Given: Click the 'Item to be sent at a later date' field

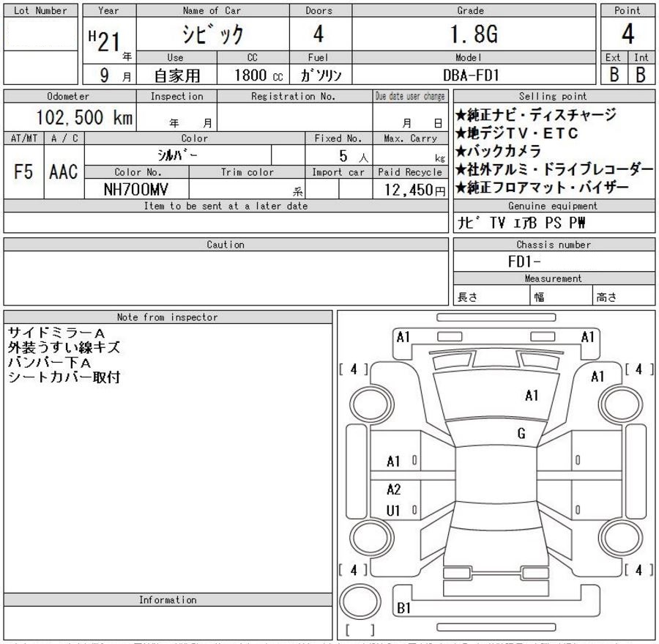Looking at the screenshot, I should (226, 223).
